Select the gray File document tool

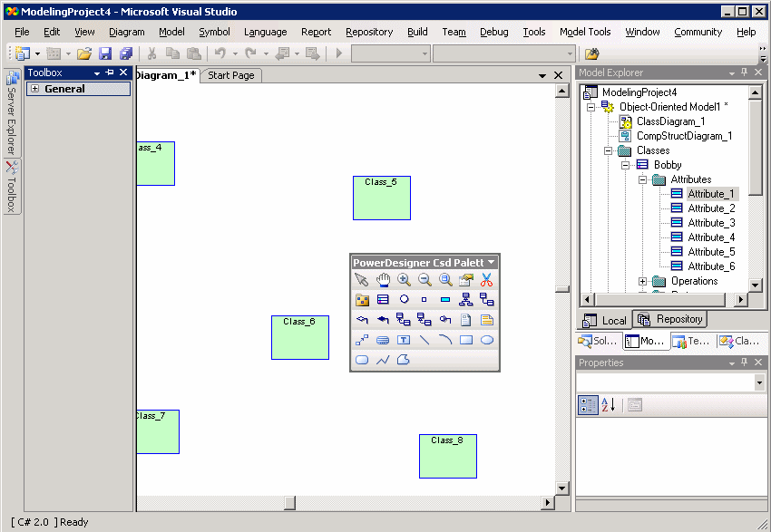[465, 320]
